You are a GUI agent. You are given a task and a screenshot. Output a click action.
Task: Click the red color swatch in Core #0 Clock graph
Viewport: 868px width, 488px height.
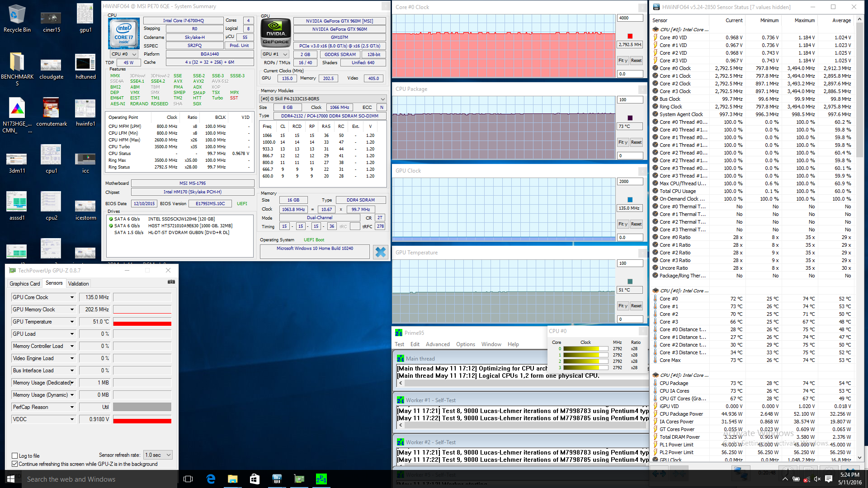tap(630, 36)
